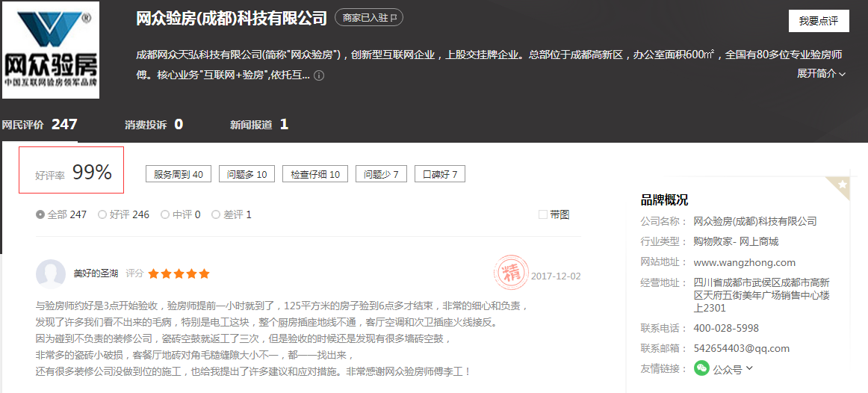Click the reviewer avatar of 美好的圣湖

51,274
